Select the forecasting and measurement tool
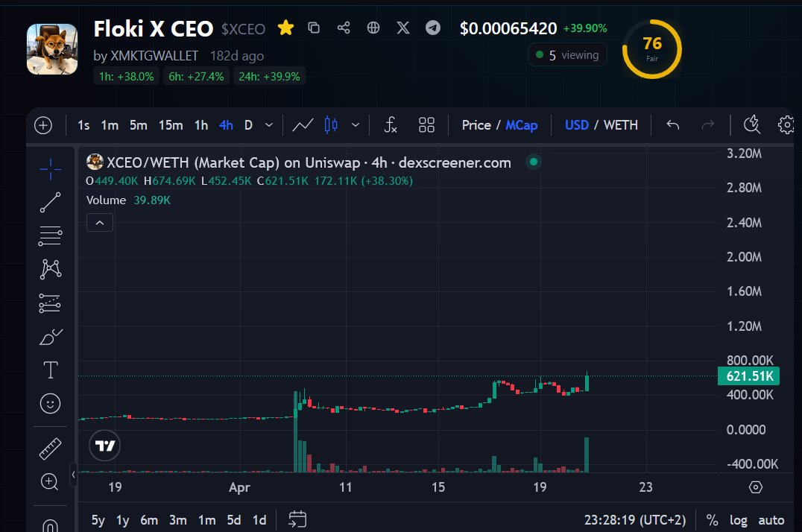The image size is (802, 532). point(50,303)
